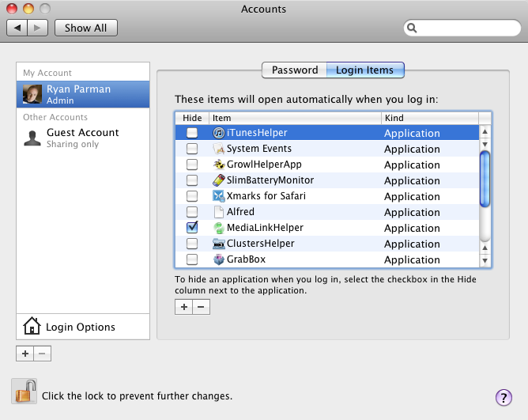Click the upper scroll-down arrow near the list top

point(485,144)
